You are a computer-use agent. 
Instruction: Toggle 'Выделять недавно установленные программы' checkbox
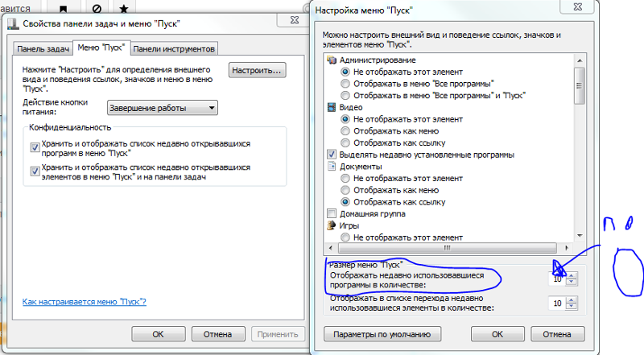332,155
